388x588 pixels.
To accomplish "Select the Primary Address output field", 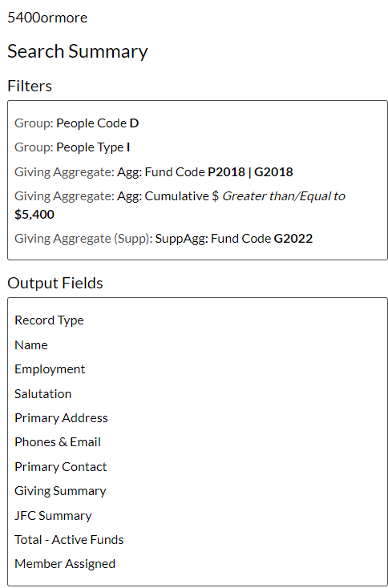I will tap(61, 418).
